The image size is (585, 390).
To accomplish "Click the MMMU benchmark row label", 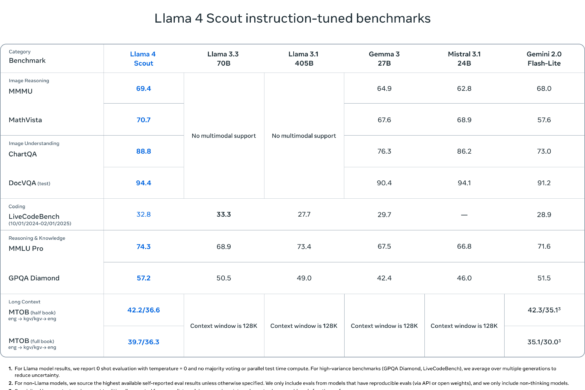I will click(21, 91).
